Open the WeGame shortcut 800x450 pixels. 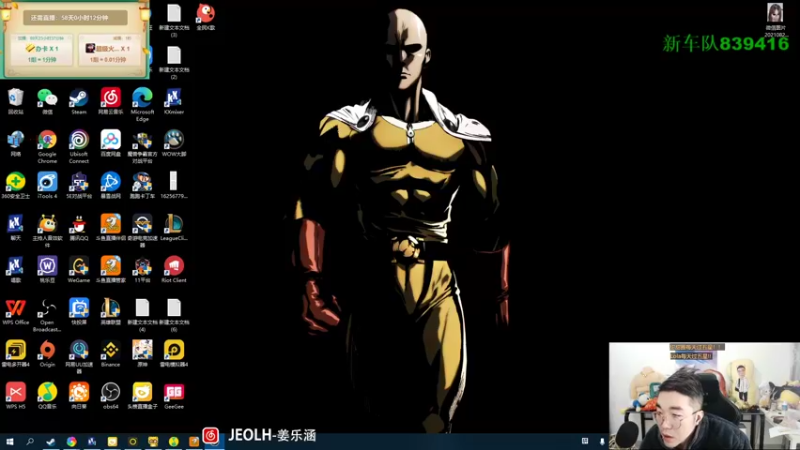click(x=79, y=267)
